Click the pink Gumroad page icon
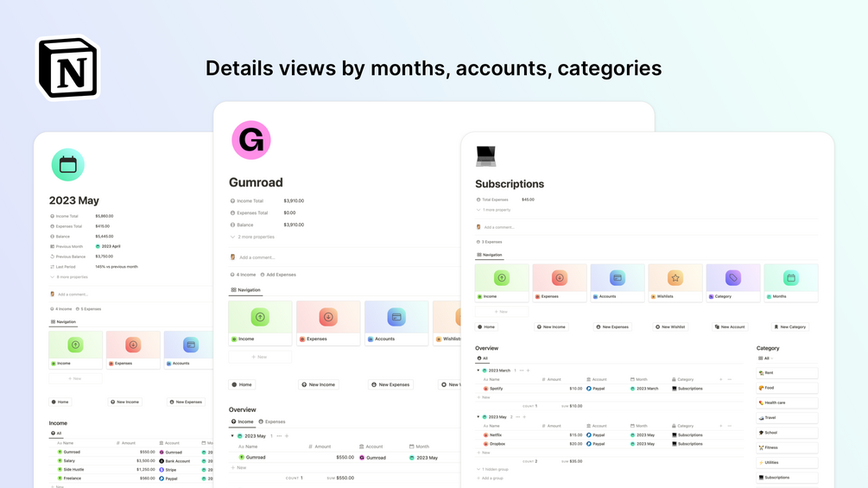The height and width of the screenshot is (488, 868). pyautogui.click(x=251, y=140)
